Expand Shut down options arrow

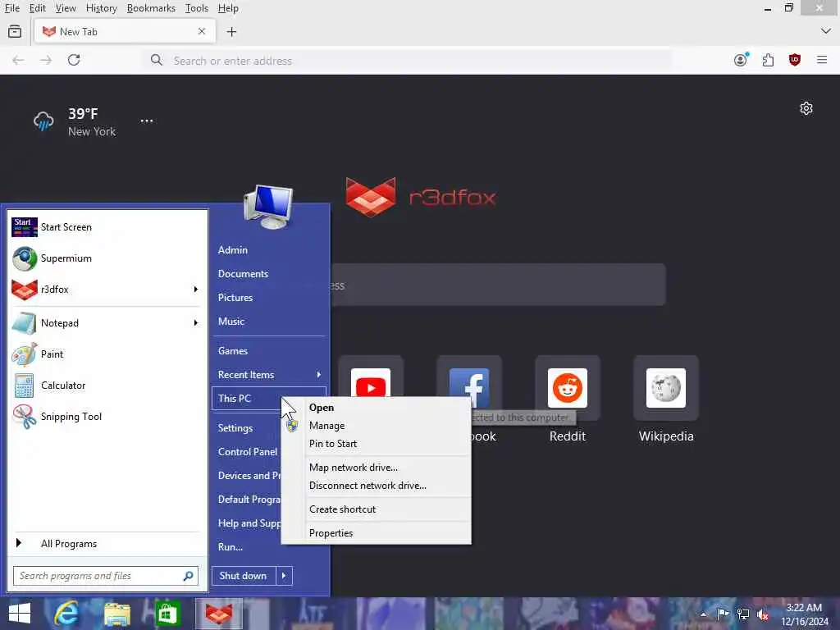[x=284, y=576]
